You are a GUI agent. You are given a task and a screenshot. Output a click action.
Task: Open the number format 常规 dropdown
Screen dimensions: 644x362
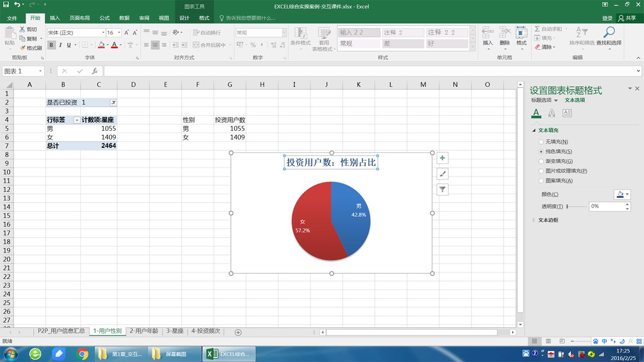click(x=284, y=33)
